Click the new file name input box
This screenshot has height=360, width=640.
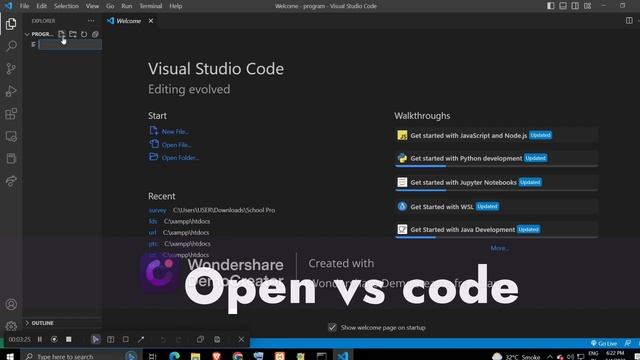pos(70,44)
